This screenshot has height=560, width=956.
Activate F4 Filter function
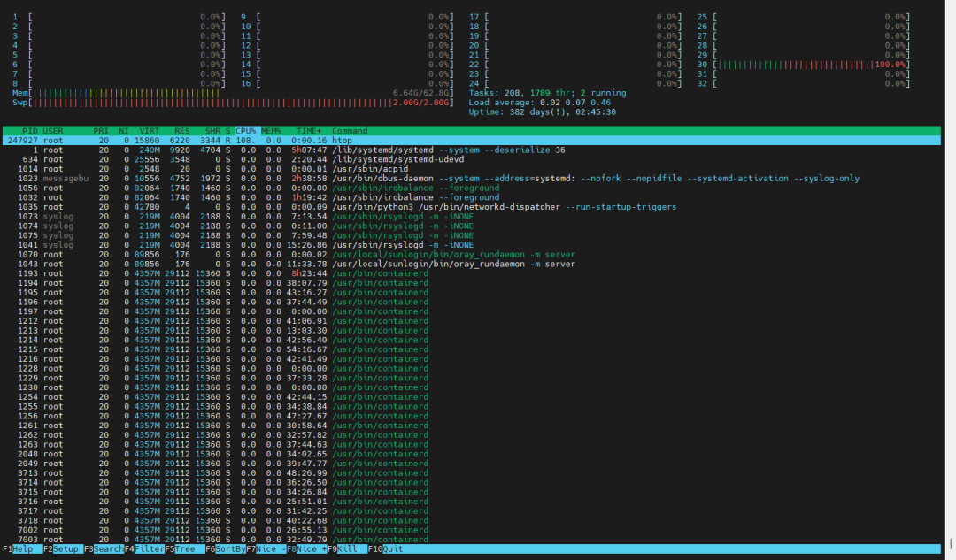point(144,549)
